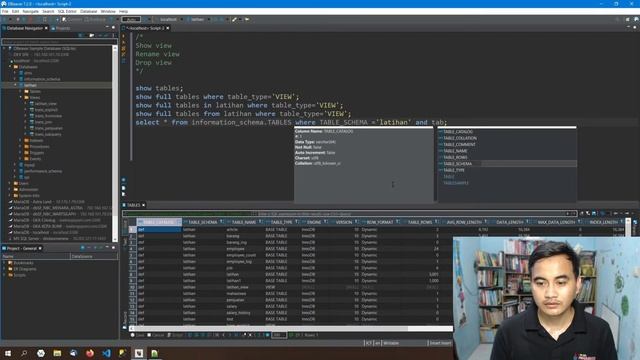Screen dimensions: 640x360
Task: Choose TABLE_TYPE from autocomplete list
Action: tap(507, 170)
